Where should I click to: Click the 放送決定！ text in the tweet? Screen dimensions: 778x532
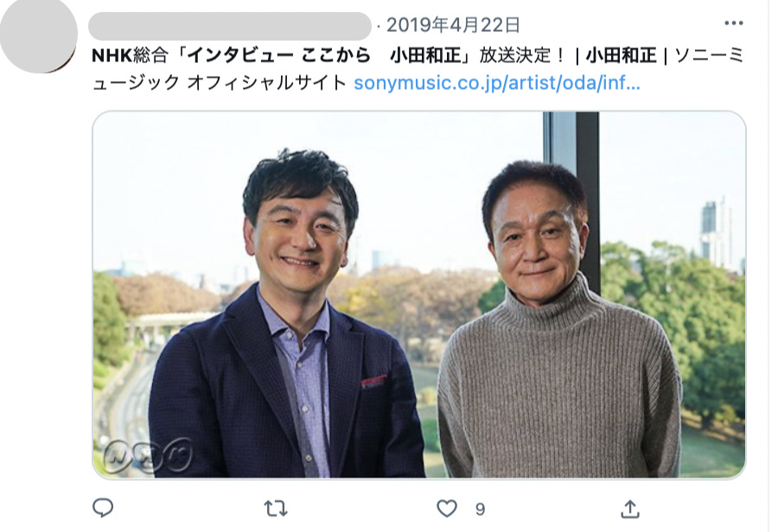pyautogui.click(x=522, y=55)
